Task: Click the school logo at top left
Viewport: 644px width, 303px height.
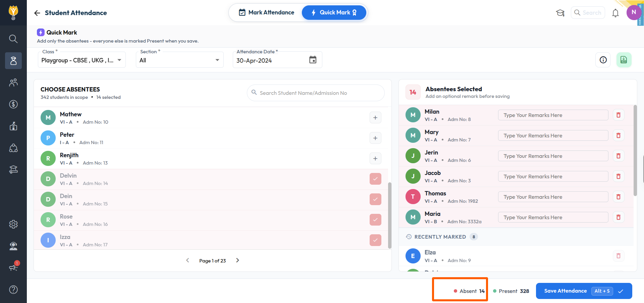Action: pos(13,12)
